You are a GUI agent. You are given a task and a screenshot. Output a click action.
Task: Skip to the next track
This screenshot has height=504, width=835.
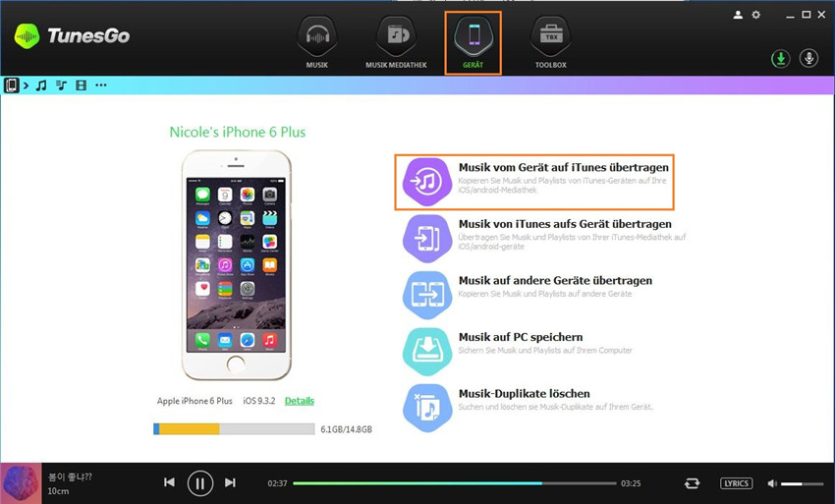click(230, 482)
